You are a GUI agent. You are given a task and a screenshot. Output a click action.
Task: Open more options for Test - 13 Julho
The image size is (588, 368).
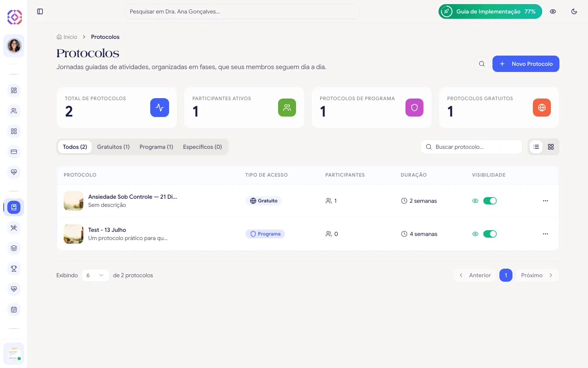tap(546, 234)
